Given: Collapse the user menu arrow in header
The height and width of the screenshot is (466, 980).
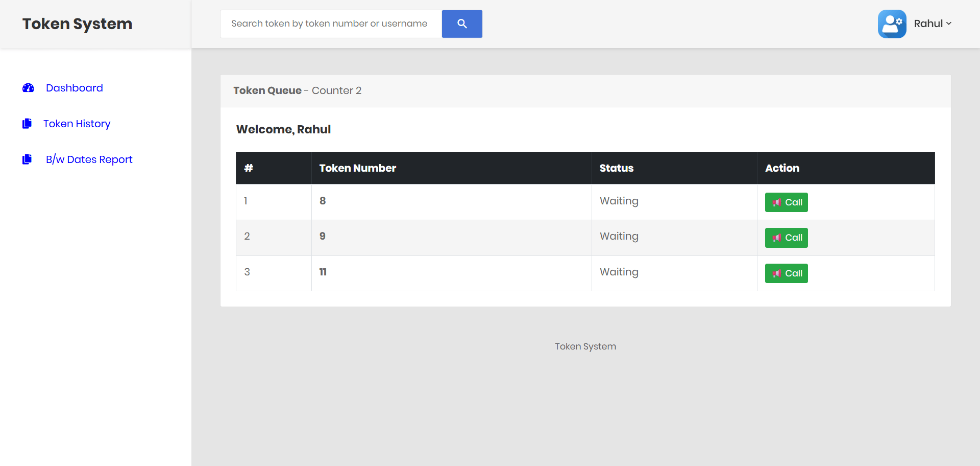Looking at the screenshot, I should pos(948,24).
